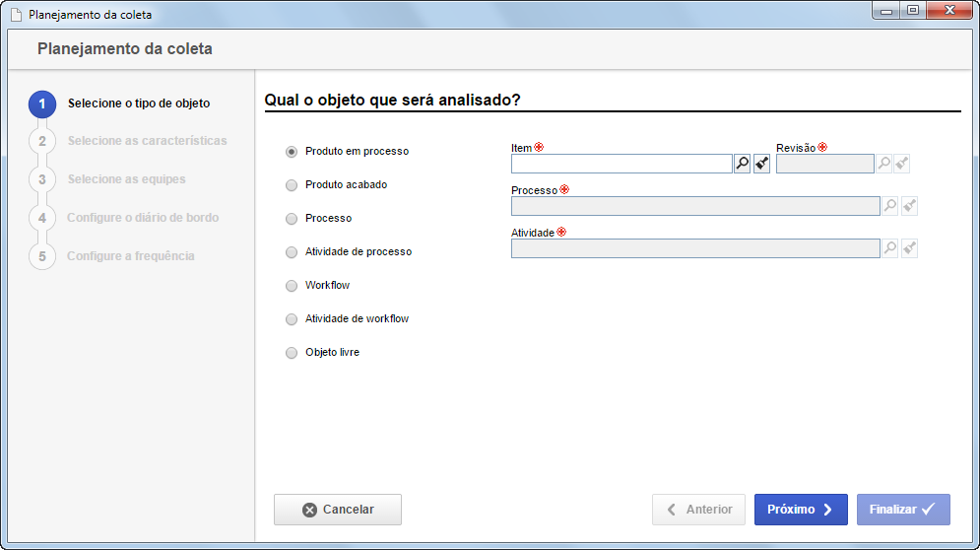Choose the Processo radio option
This screenshot has width=980, height=550.
pos(292,219)
